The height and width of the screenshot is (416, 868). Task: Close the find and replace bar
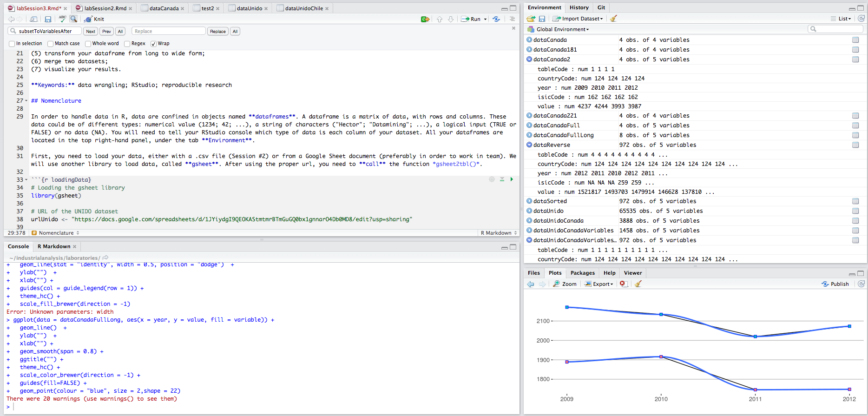tap(513, 28)
